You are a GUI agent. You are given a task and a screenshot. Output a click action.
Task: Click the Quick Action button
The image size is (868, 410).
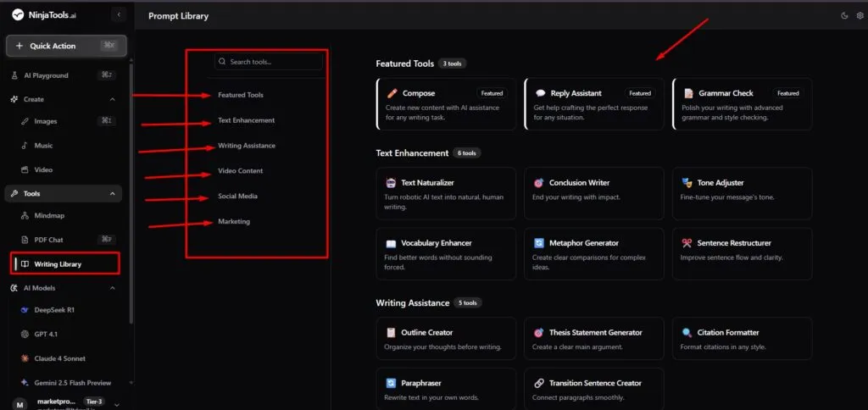67,46
